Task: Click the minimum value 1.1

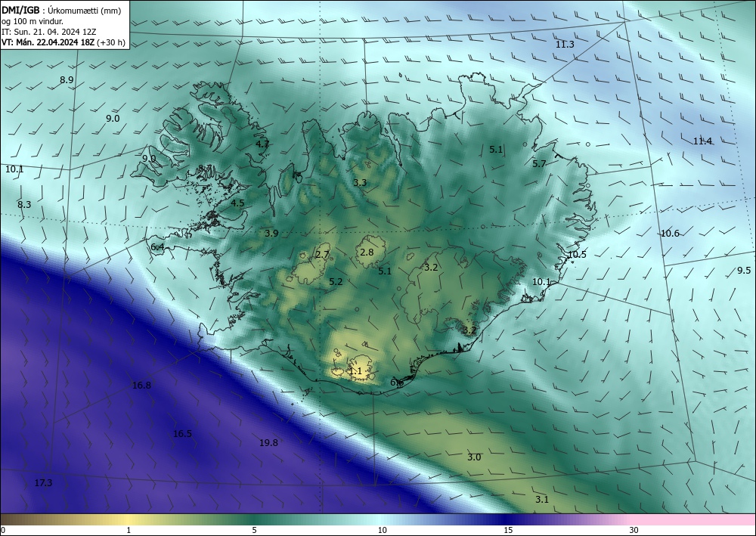Action: point(355,371)
